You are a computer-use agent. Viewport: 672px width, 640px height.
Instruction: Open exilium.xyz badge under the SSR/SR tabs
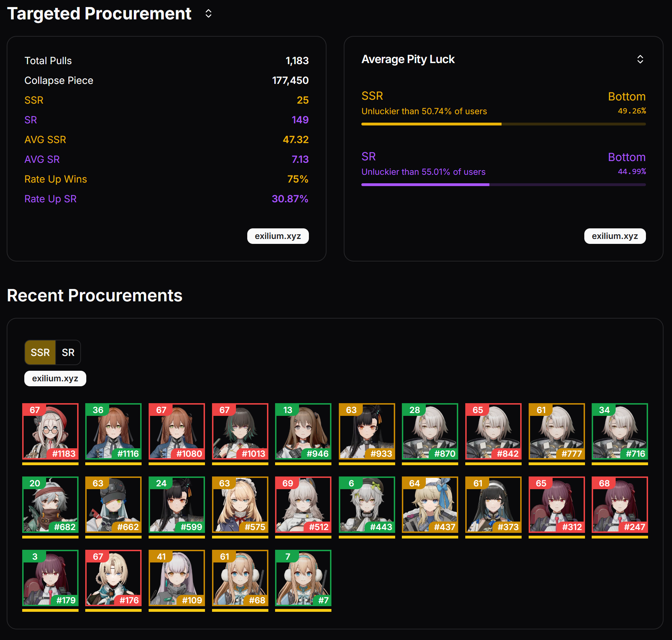pos(55,379)
